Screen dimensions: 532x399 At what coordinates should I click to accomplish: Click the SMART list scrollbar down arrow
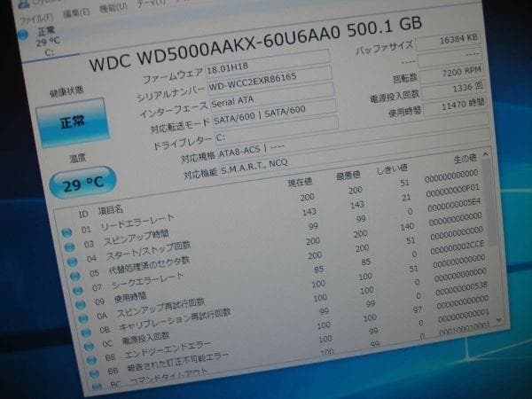498,319
